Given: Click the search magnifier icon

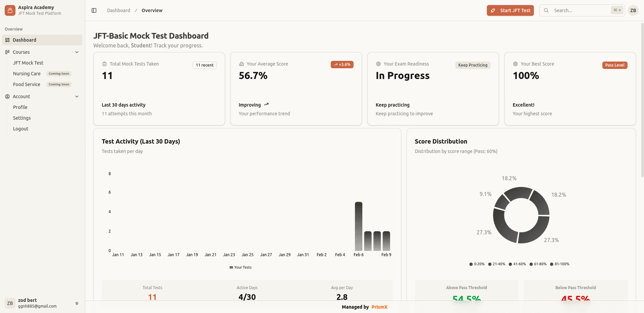Looking at the screenshot, I should [546, 10].
